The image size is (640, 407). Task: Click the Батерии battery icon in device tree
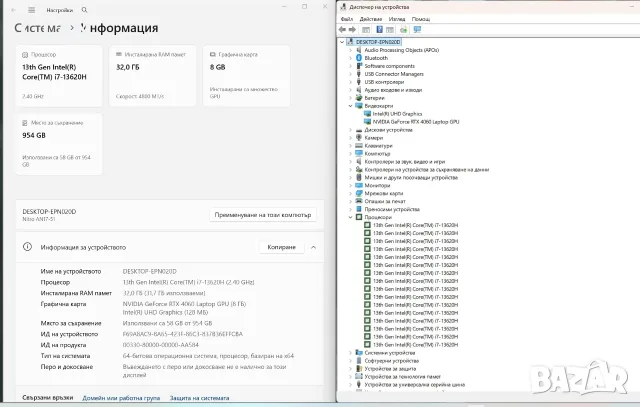[359, 98]
